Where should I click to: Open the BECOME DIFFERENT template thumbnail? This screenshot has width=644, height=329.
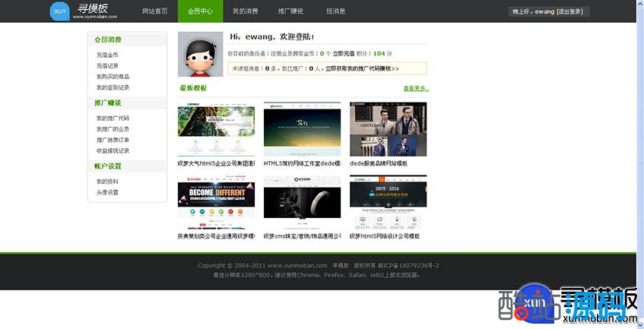216,201
